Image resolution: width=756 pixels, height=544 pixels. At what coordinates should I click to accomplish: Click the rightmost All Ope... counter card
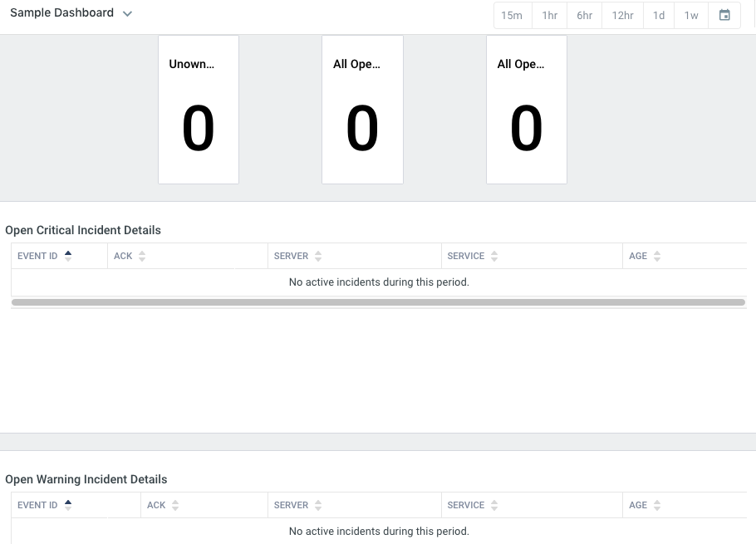point(527,110)
